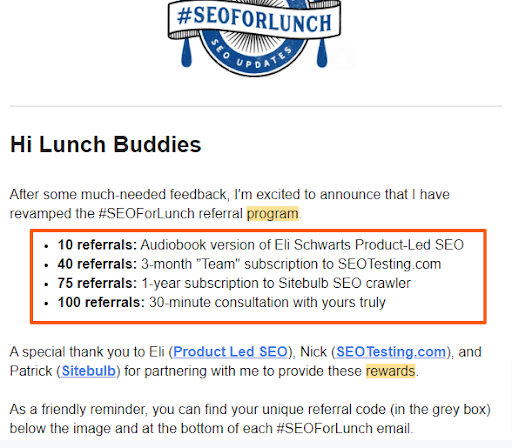Image resolution: width=512 pixels, height=448 pixels.
Task: Select the "40 referrals:" bold label
Action: pos(97,264)
